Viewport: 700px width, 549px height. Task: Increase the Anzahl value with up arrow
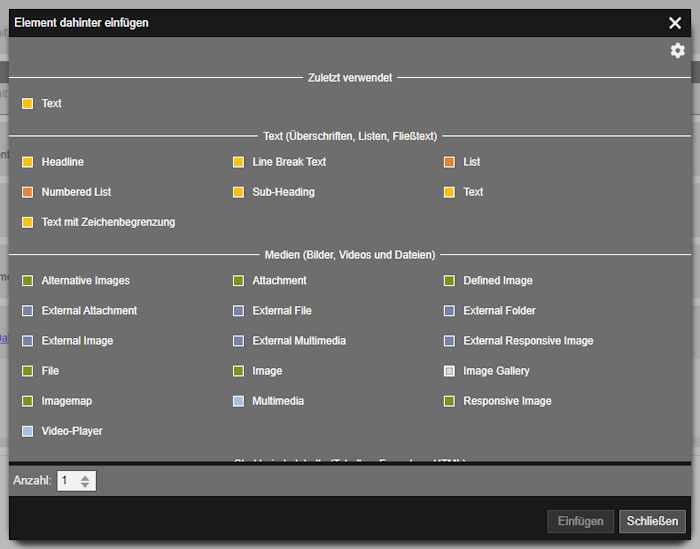(x=85, y=477)
